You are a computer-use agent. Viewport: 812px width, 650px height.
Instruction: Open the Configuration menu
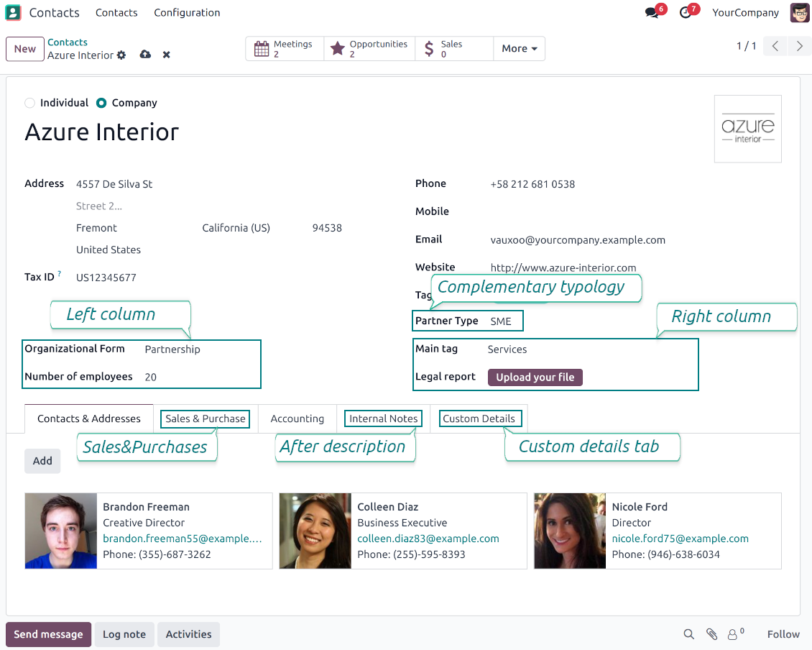click(x=187, y=12)
